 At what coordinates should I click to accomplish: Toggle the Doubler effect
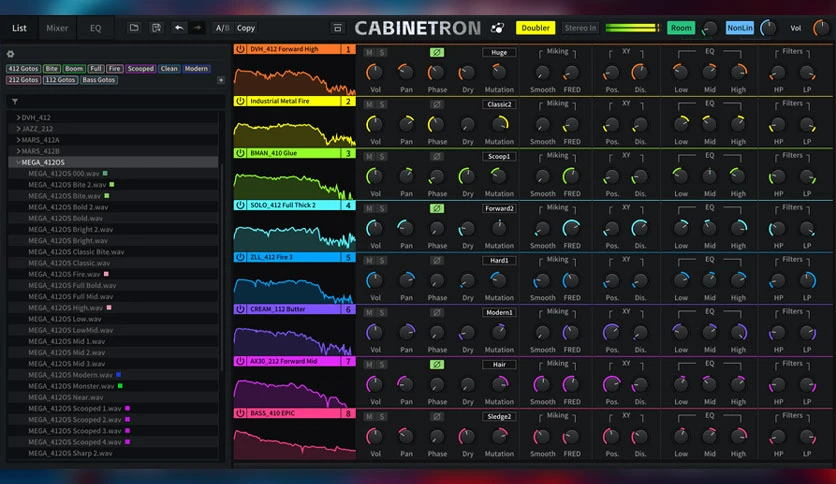tap(535, 28)
